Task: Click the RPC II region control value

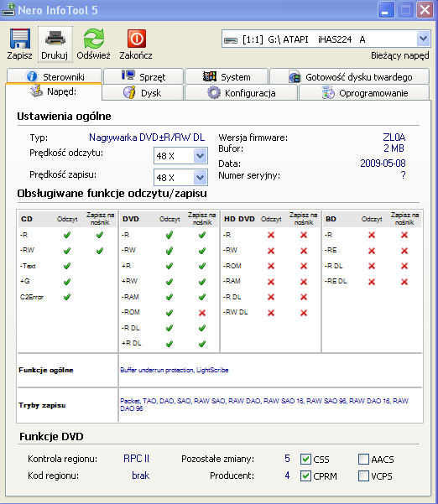Action: click(137, 459)
